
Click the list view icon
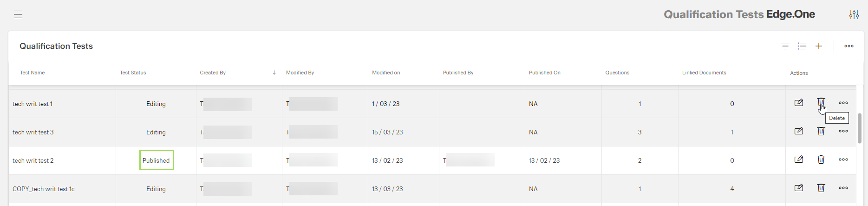[x=802, y=46]
